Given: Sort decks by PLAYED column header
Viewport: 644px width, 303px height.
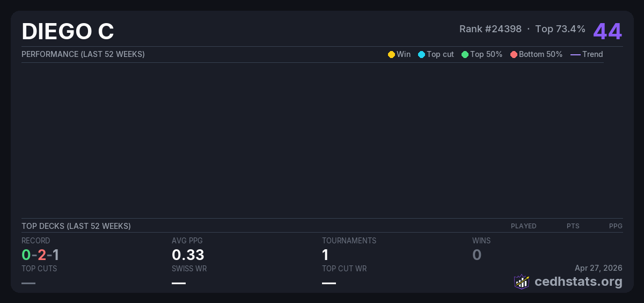Looking at the screenshot, I should (x=523, y=226).
